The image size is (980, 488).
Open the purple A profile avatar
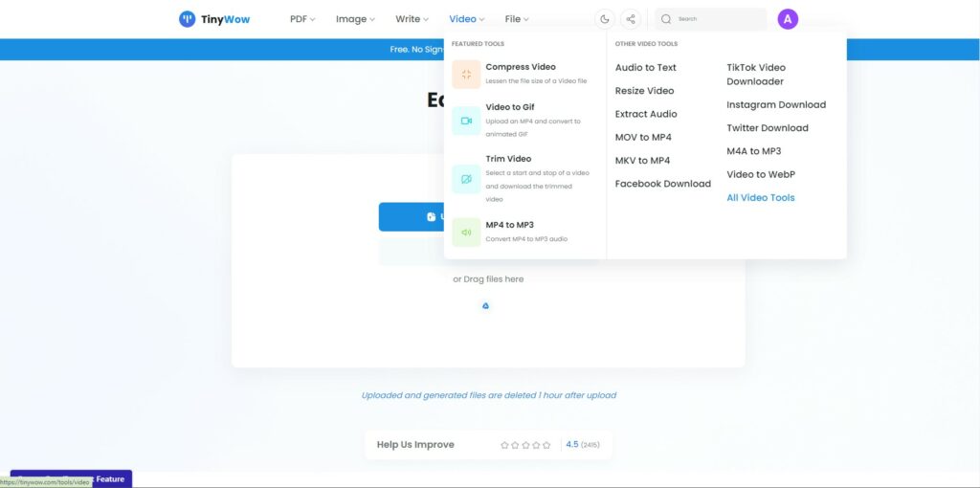pyautogui.click(x=788, y=19)
